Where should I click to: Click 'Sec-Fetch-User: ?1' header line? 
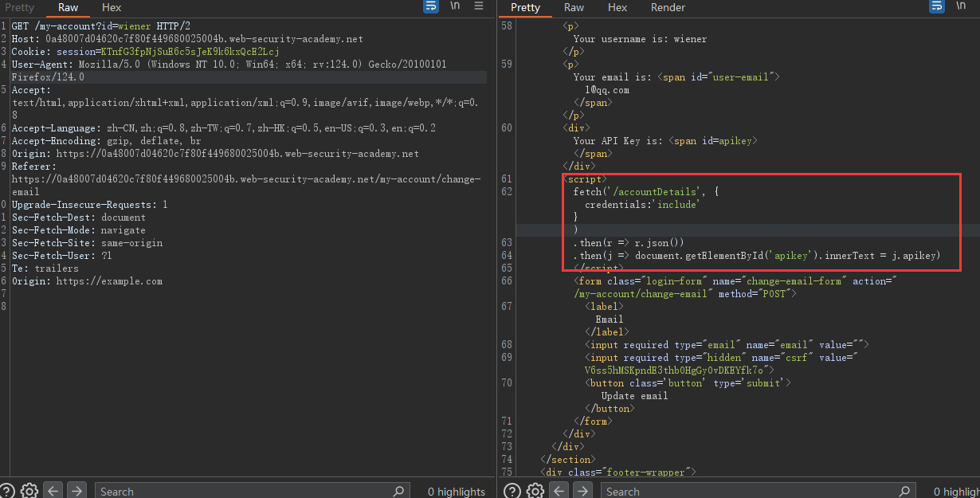click(x=62, y=256)
